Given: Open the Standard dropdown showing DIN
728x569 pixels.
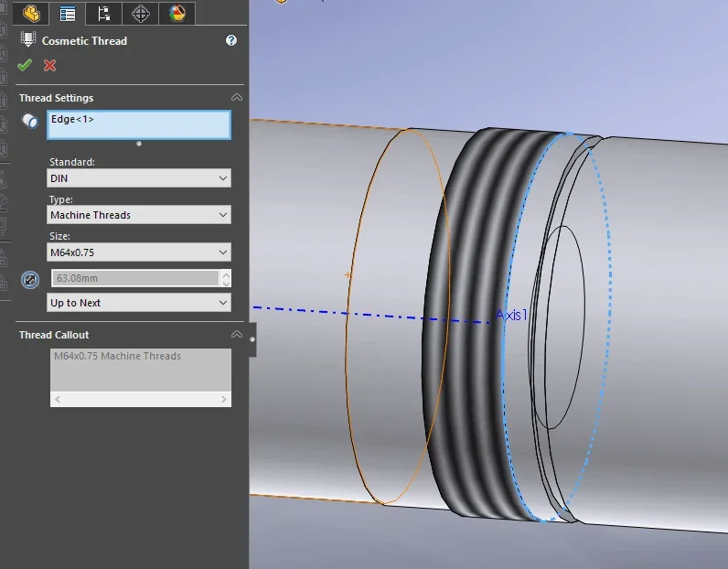Looking at the screenshot, I should [139, 177].
